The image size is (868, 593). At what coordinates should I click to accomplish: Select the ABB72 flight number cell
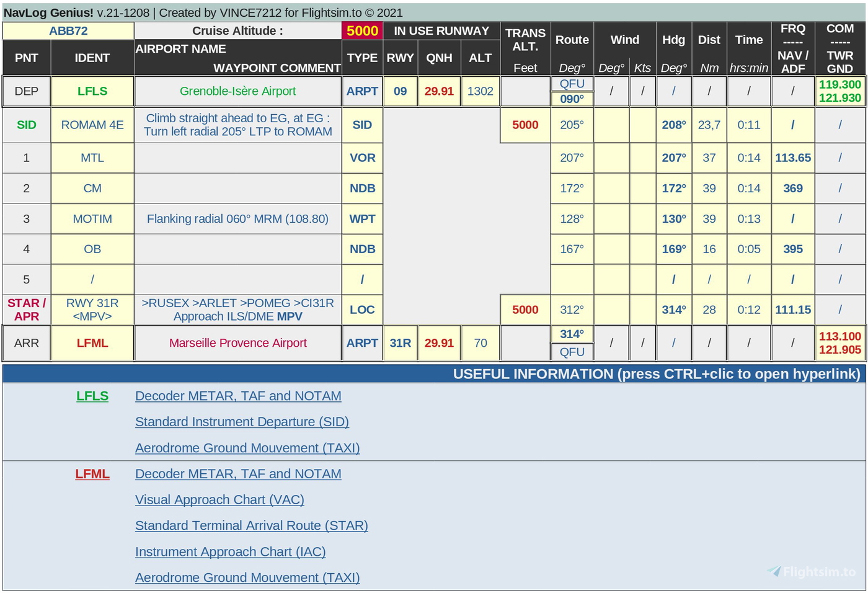click(68, 31)
